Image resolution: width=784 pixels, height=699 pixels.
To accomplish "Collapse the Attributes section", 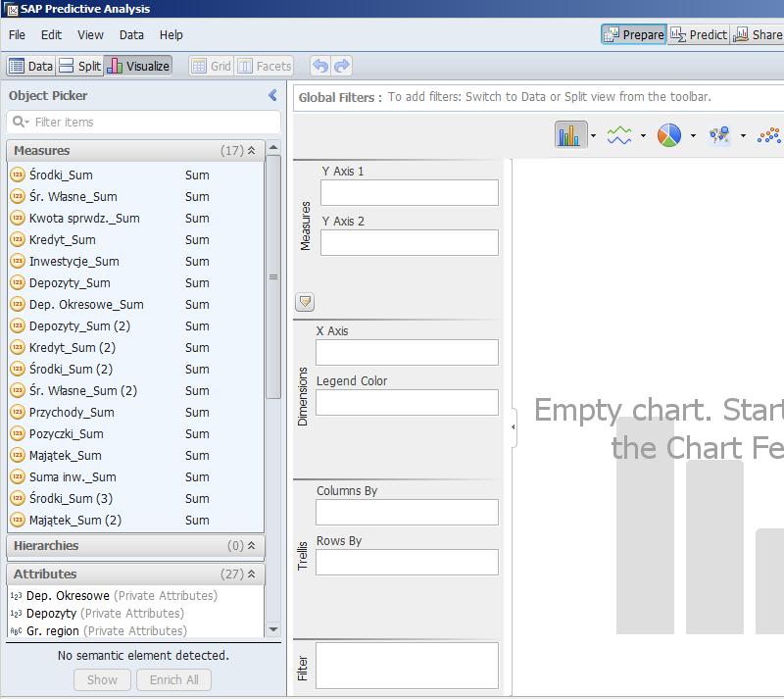I will click(x=252, y=574).
